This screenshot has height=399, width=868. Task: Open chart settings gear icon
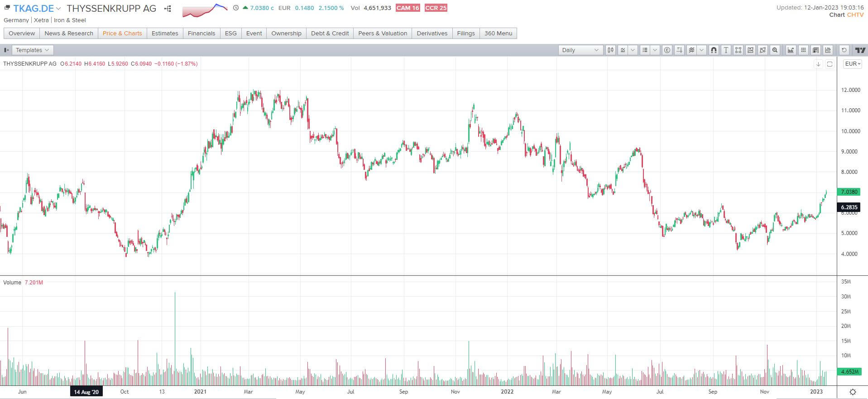(853, 392)
